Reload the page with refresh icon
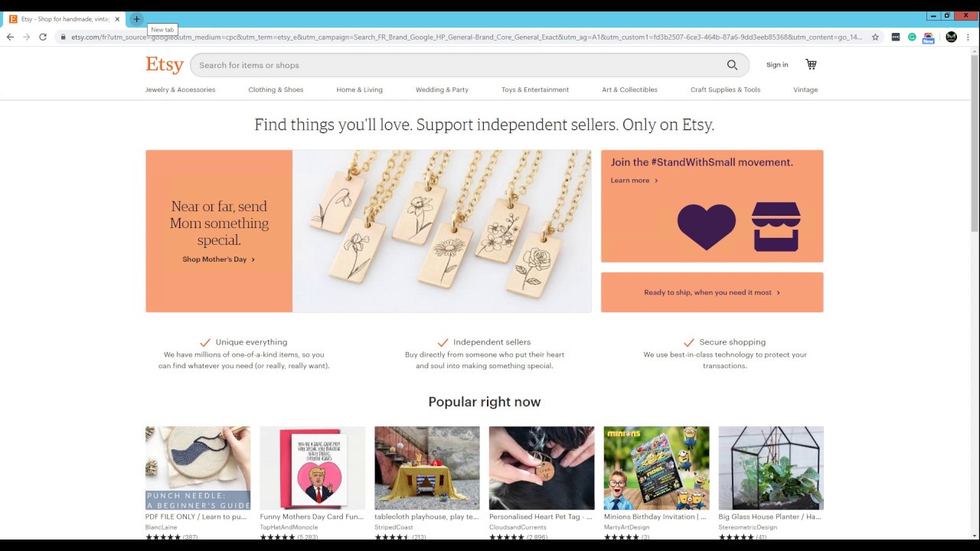980x551 pixels. click(43, 37)
